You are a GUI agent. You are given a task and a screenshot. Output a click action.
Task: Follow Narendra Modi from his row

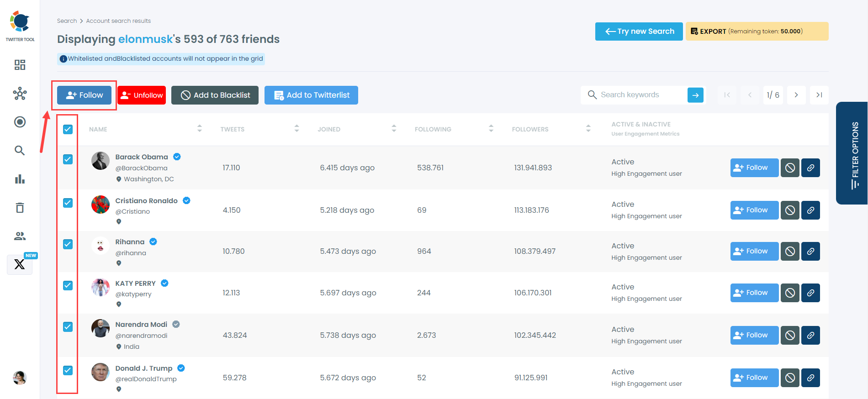(x=754, y=335)
